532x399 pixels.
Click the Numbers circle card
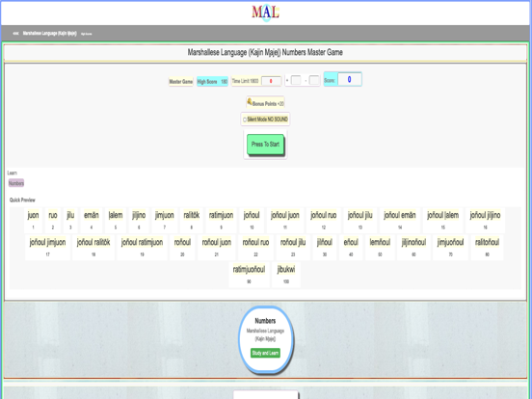point(265,339)
